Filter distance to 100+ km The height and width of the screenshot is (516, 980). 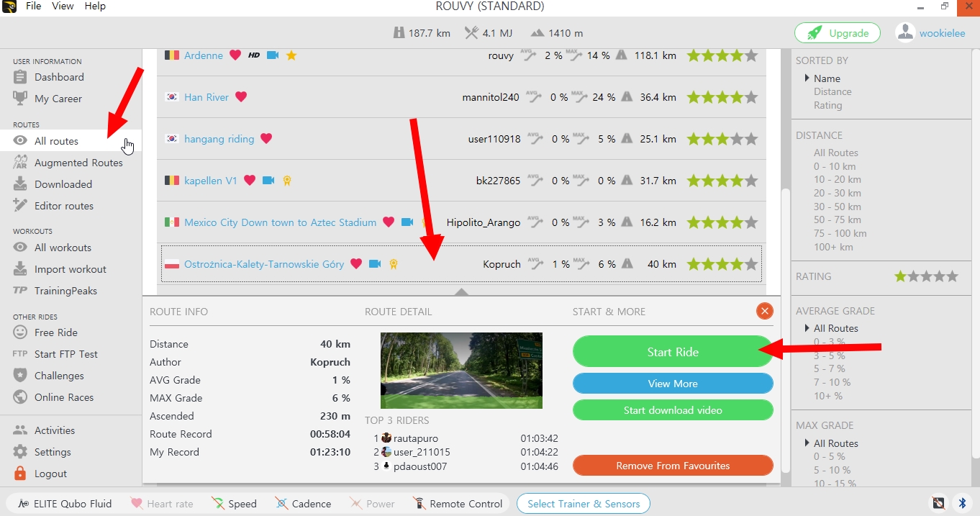[833, 247]
